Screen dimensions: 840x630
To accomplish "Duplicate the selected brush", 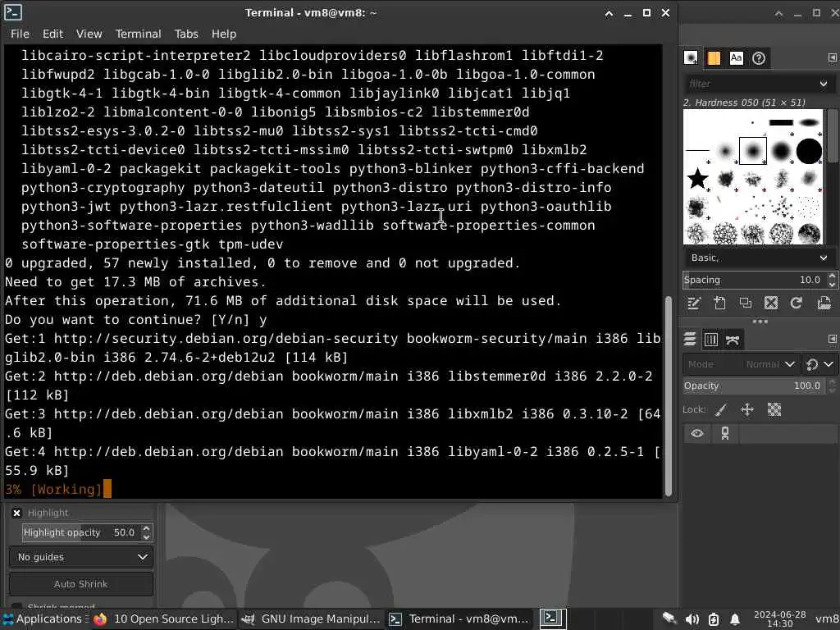I will [x=745, y=304].
